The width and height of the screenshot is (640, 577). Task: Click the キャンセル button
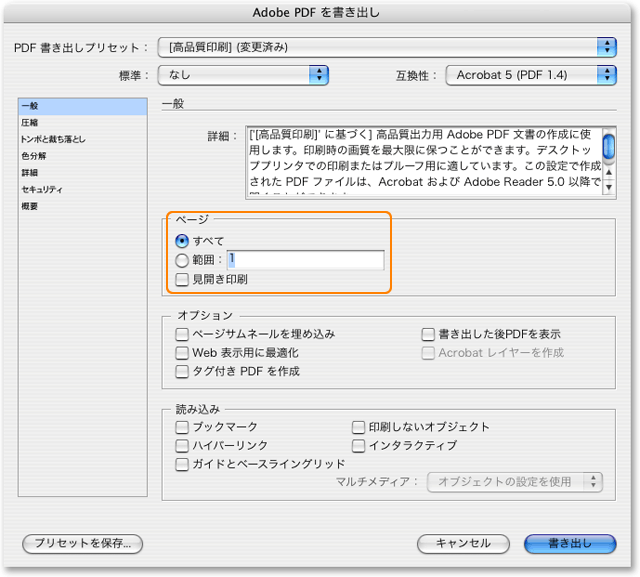click(x=462, y=543)
